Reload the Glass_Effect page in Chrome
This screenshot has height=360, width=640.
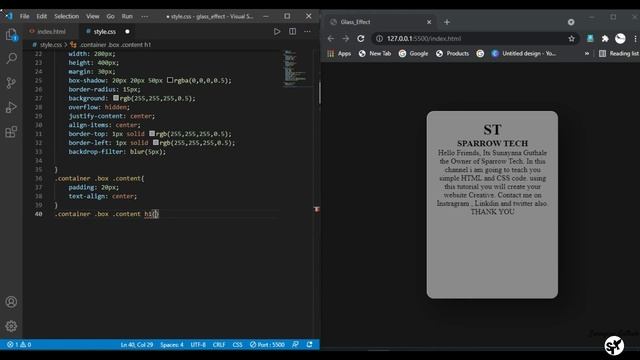[361, 38]
